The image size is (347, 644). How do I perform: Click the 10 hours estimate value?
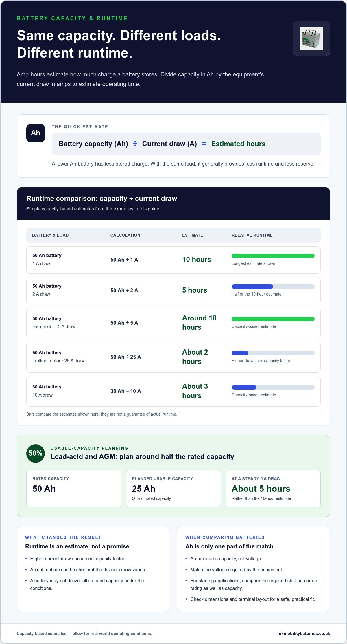[x=197, y=260]
